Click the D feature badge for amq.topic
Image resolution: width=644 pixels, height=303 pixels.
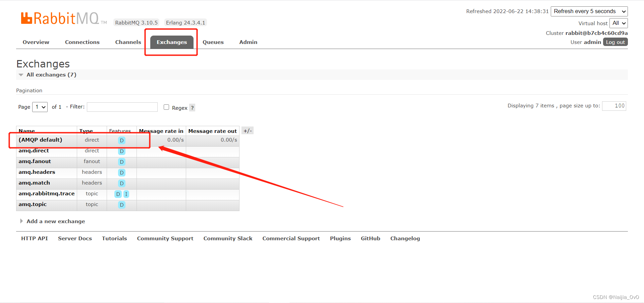(122, 205)
